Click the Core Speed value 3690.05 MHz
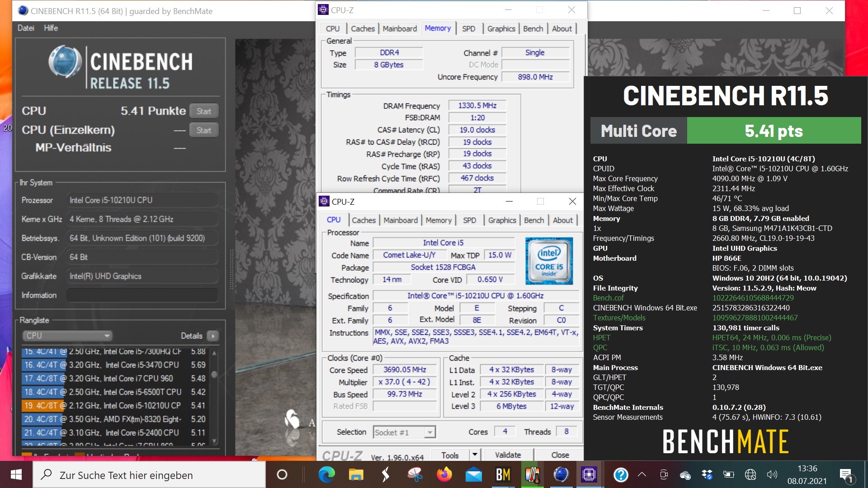The height and width of the screenshot is (488, 868). pos(405,370)
